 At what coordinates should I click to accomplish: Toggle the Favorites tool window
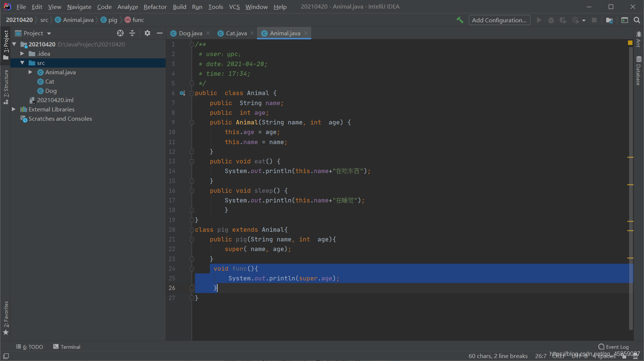pyautogui.click(x=6, y=318)
